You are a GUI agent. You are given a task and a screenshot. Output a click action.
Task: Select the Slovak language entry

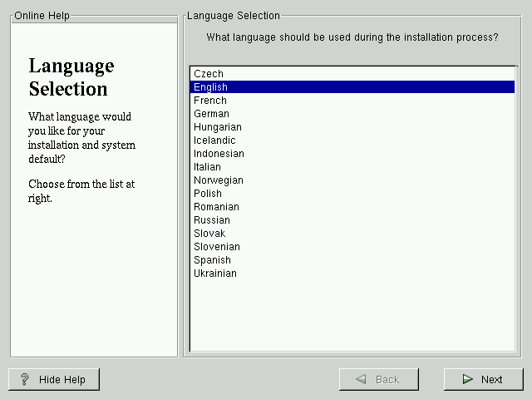209,234
